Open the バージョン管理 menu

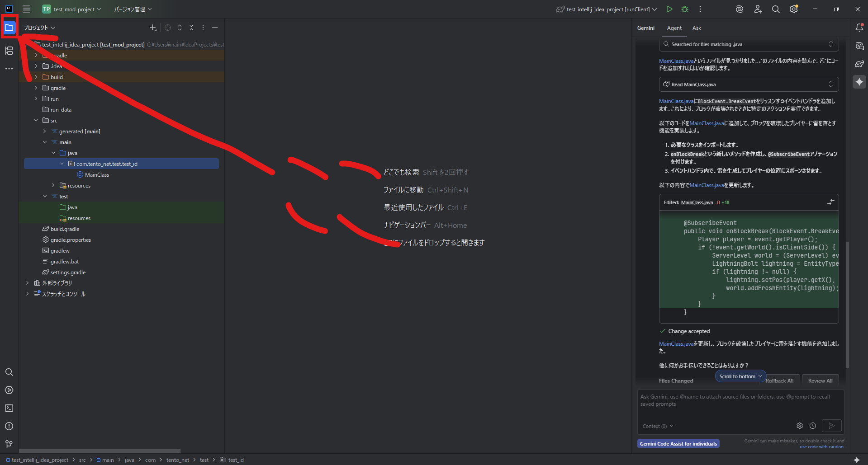[x=133, y=9]
